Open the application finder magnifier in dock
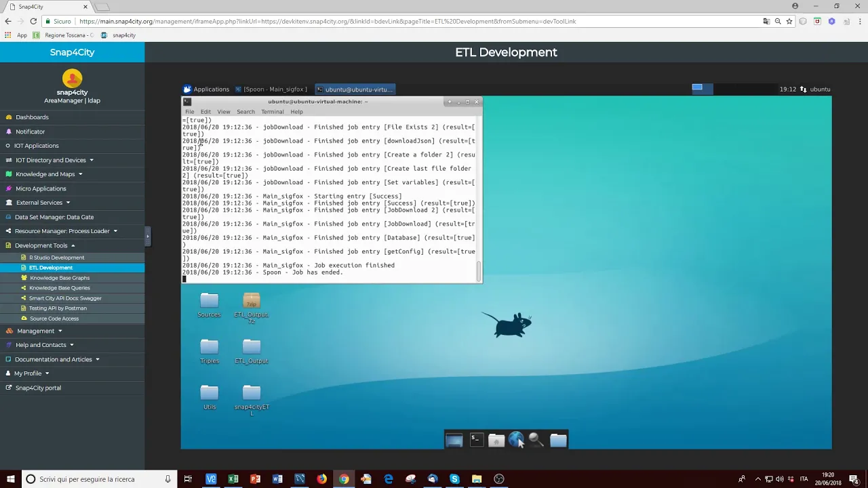This screenshot has height=488, width=868. click(x=536, y=441)
